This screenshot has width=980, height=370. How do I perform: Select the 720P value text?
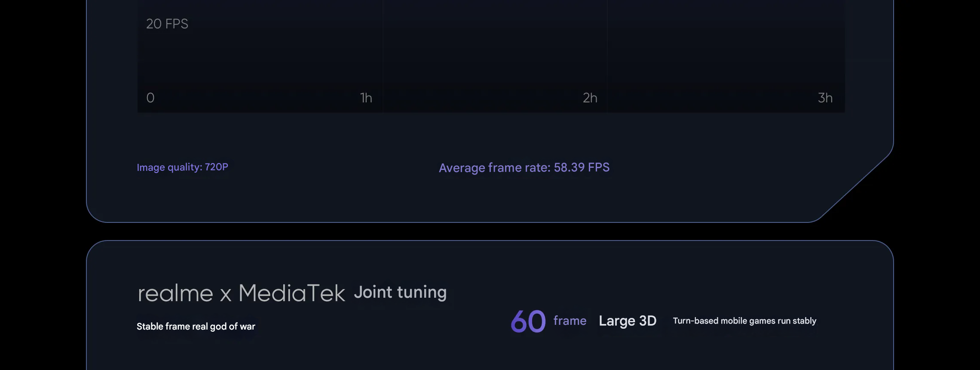tap(216, 167)
